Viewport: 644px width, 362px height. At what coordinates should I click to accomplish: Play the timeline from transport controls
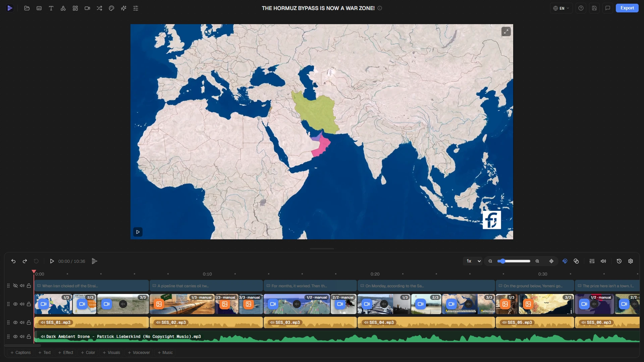click(52, 261)
